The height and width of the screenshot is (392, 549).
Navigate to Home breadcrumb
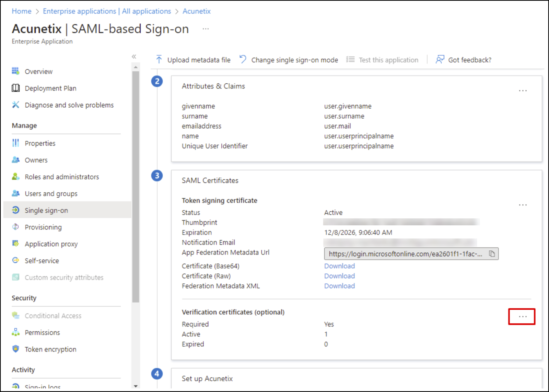click(22, 11)
